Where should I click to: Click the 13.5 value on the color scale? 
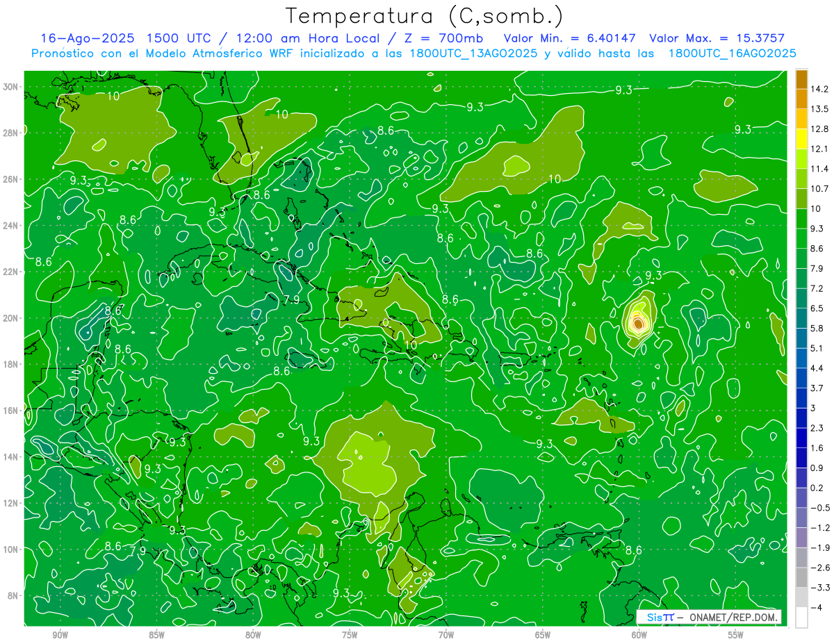click(x=819, y=109)
